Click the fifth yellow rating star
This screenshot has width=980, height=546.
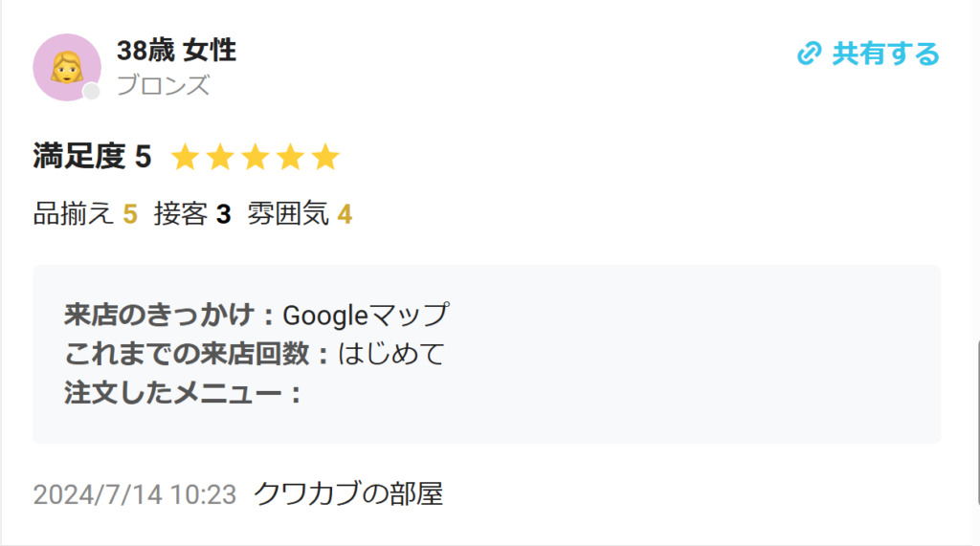click(x=325, y=157)
